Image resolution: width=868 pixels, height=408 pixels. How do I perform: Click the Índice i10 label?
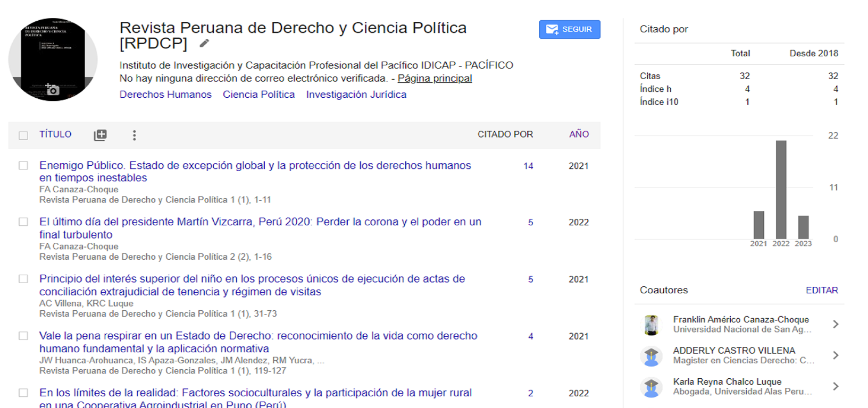click(x=659, y=102)
